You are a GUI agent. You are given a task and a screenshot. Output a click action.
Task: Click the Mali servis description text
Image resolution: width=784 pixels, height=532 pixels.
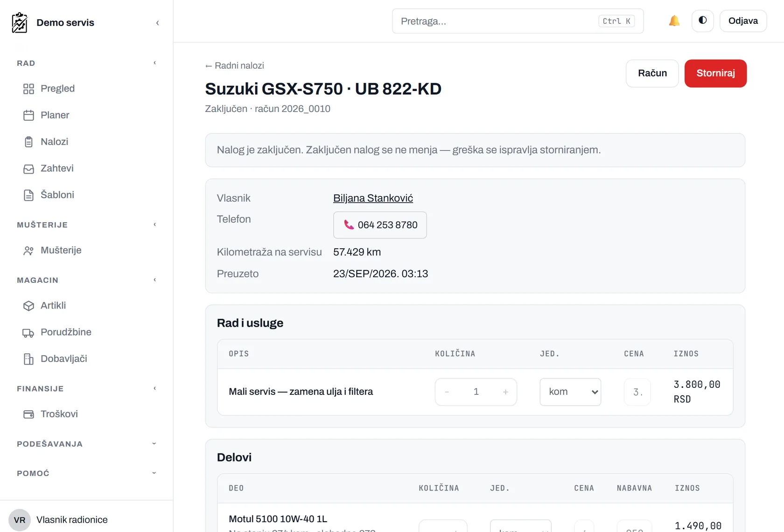point(301,392)
